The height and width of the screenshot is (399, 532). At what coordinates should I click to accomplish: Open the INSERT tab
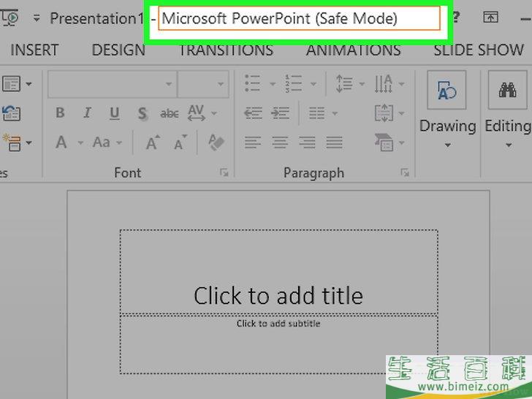pyautogui.click(x=34, y=50)
